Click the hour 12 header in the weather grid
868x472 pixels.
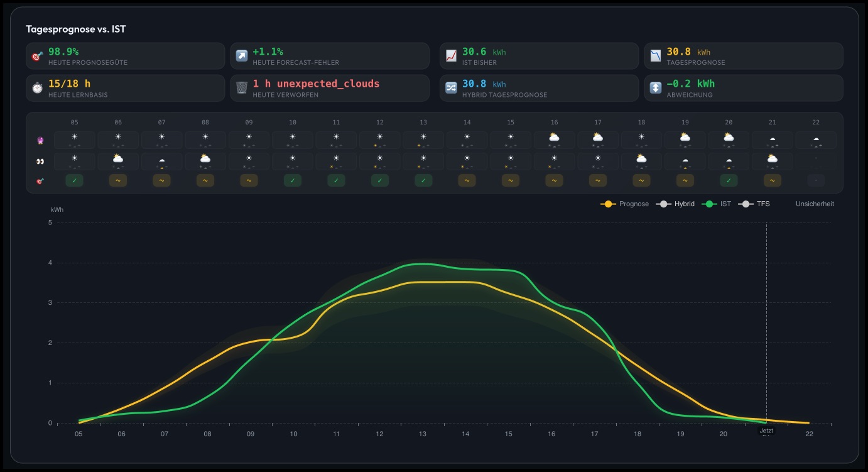pyautogui.click(x=379, y=122)
